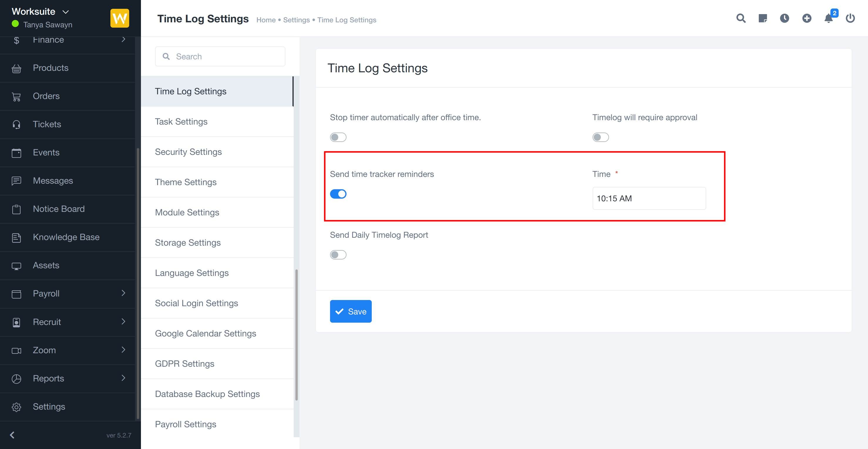Open the search icon in top bar
868x449 pixels.
click(741, 18)
